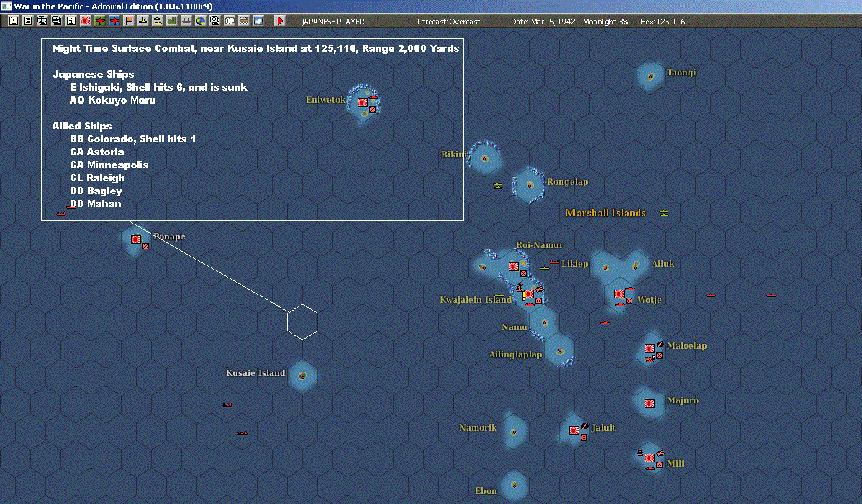Click the Ebon island hex
The width and height of the screenshot is (862, 504).
point(514,485)
